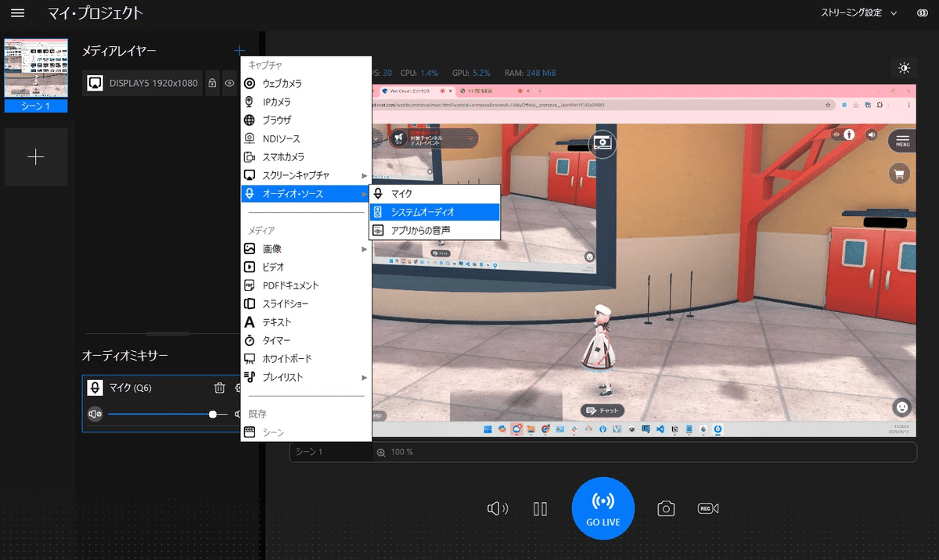
Task: Open the ストリーミング設定 dropdown
Action: coord(858,13)
